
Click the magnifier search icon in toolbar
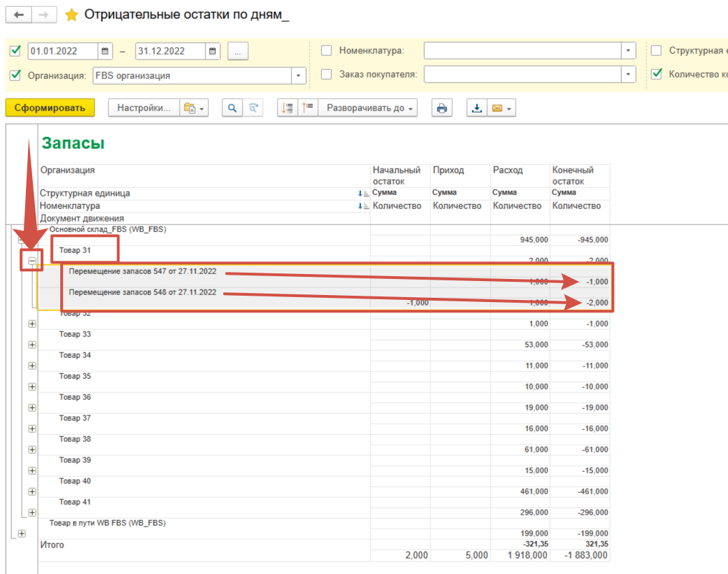232,108
